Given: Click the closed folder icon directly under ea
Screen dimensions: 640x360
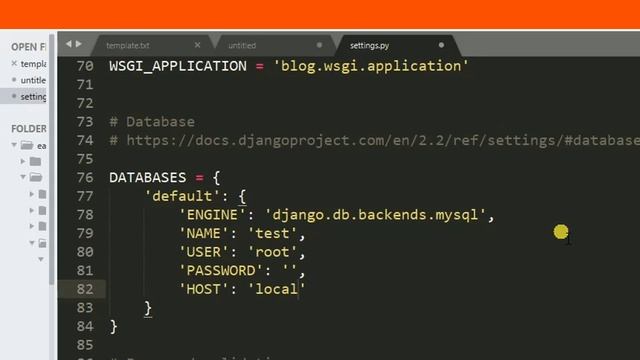Looking at the screenshot, I should tap(36, 162).
